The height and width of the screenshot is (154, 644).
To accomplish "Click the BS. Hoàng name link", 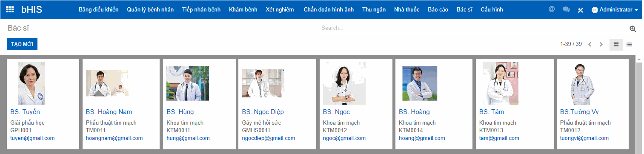I will click(414, 112).
